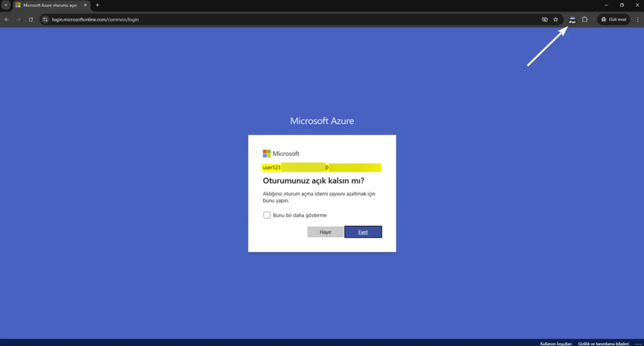Click the Hayır button
The height and width of the screenshot is (346, 644).
[x=325, y=232]
